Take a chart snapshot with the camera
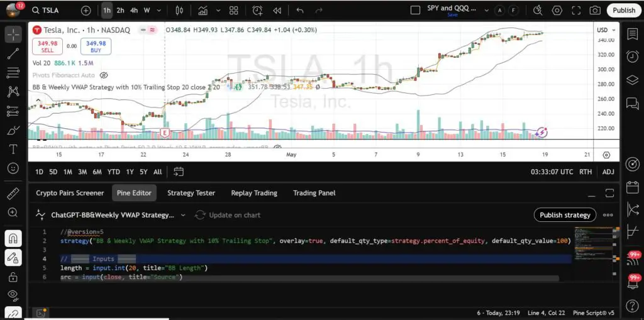Viewport: 644px width, 320px height. (x=595, y=11)
